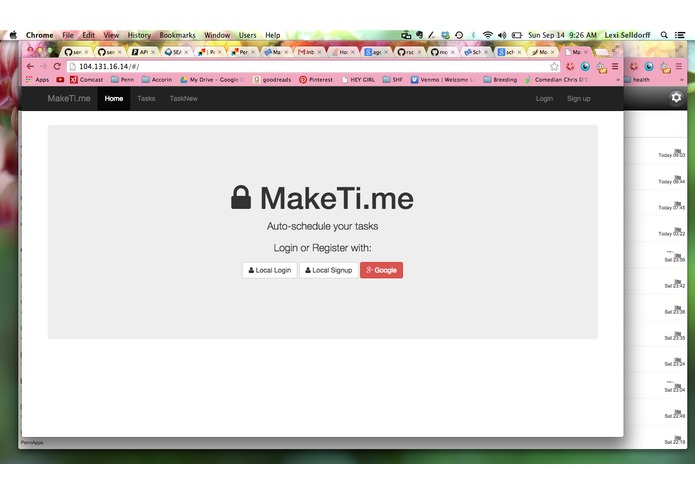Expand the bookmarks overflow chevron in front window
The height and width of the screenshot is (494, 695).
[x=617, y=80]
